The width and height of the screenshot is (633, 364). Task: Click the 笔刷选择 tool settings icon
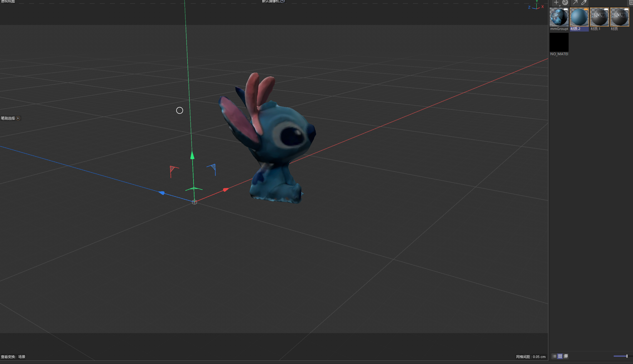coord(18,118)
